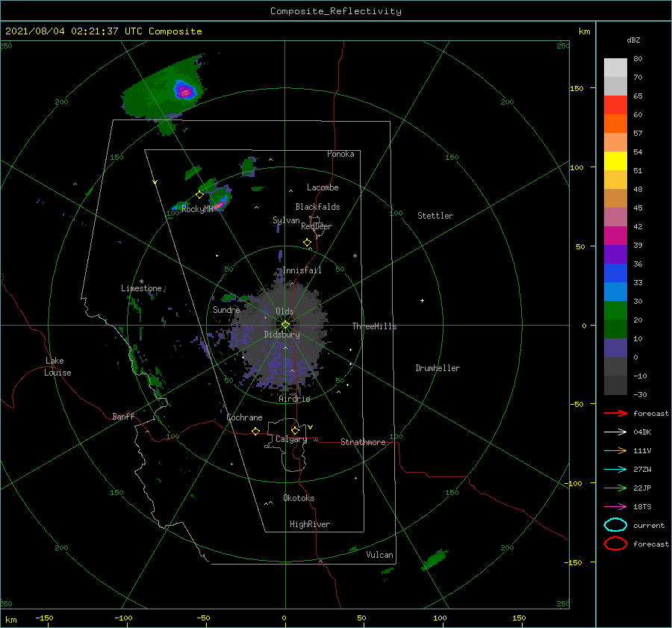Viewport: 672px width, 628px height.
Task: Select the 80 dBZ color swatch
Action: pos(615,68)
